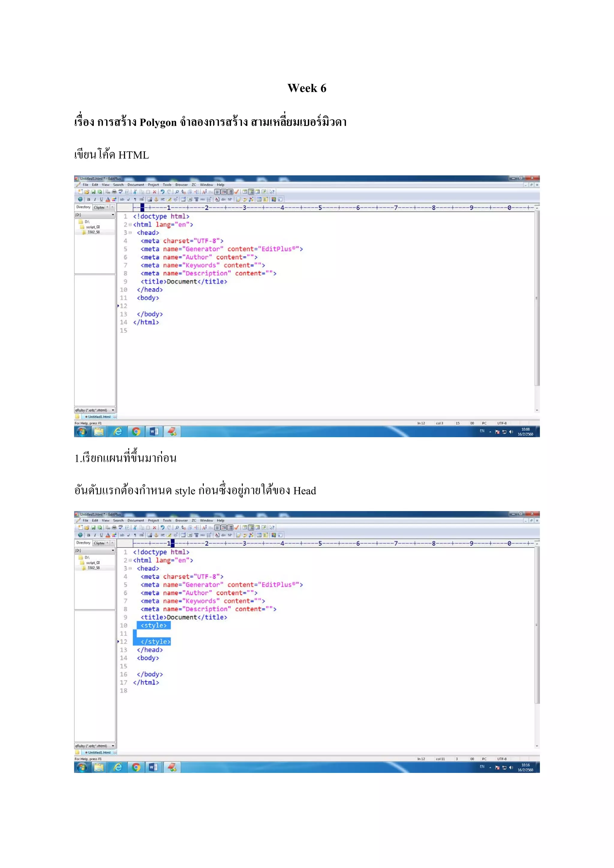The width and height of the screenshot is (614, 868).
Task: Click Print icon in first EditPlus screenshot
Action: [x=114, y=192]
